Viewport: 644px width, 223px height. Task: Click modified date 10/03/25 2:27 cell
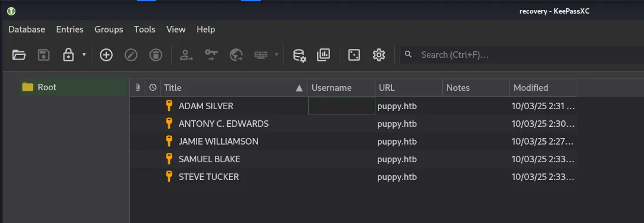(x=544, y=141)
